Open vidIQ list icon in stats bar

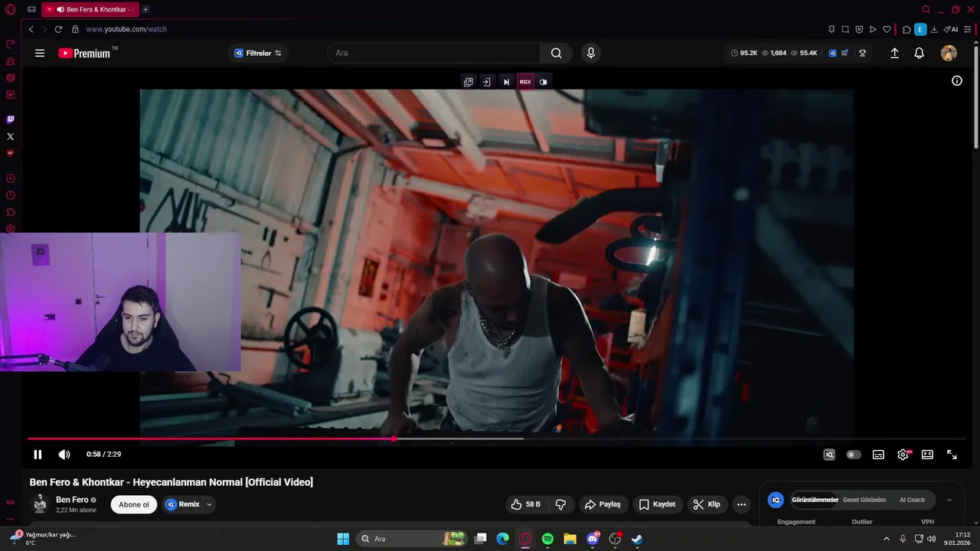844,53
